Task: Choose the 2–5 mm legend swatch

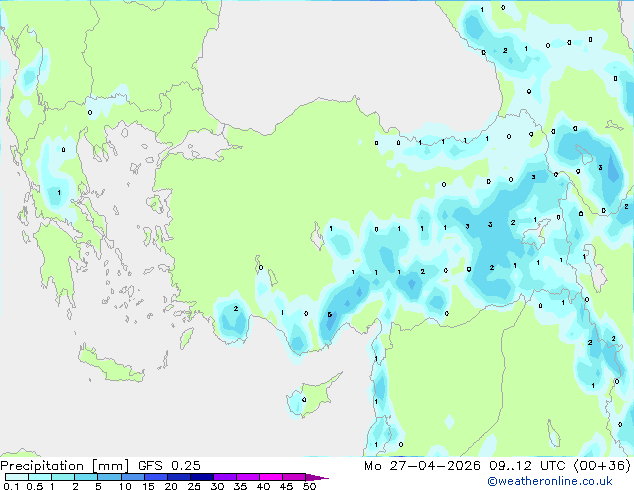Action: tap(86, 477)
